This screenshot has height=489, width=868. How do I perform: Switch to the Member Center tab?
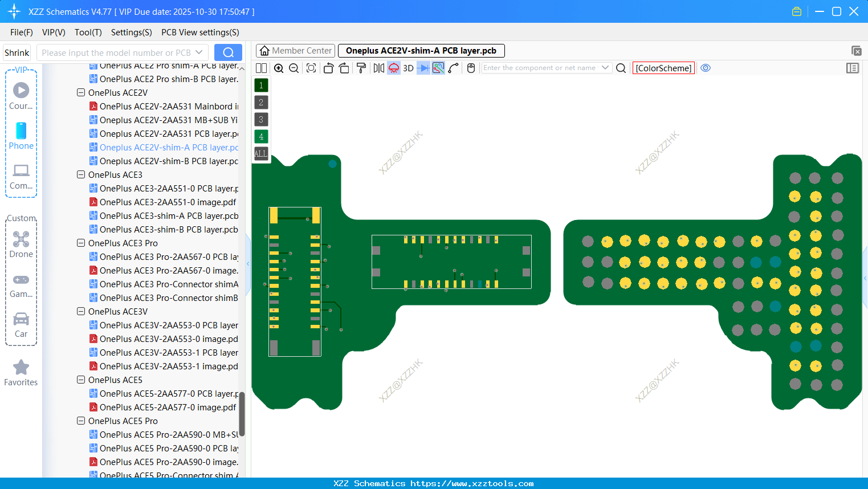tap(295, 50)
